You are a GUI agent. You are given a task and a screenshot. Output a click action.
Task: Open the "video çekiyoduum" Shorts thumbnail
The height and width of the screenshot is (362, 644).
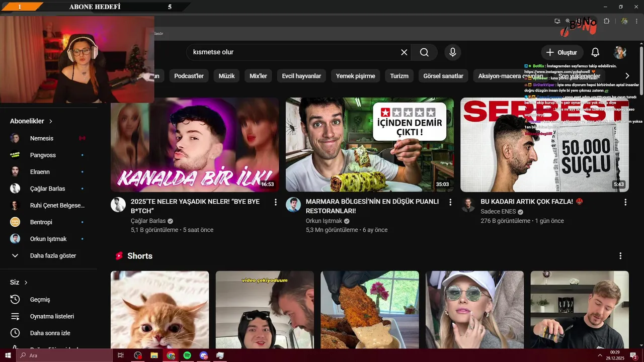[x=265, y=310]
